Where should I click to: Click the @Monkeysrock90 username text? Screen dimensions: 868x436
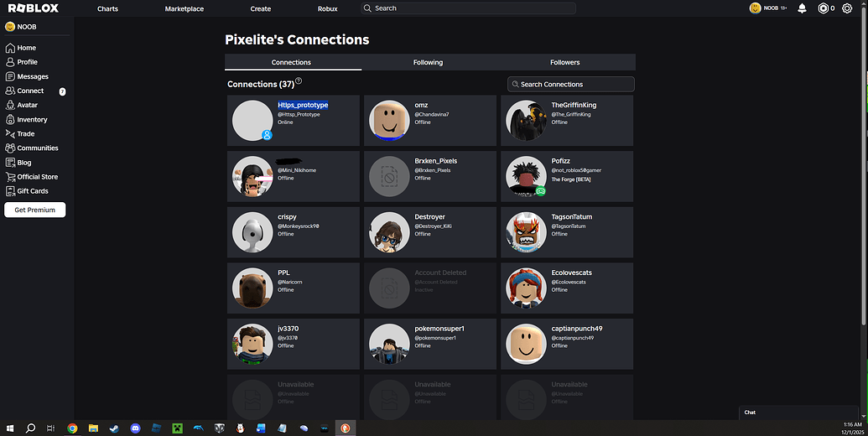(x=299, y=226)
